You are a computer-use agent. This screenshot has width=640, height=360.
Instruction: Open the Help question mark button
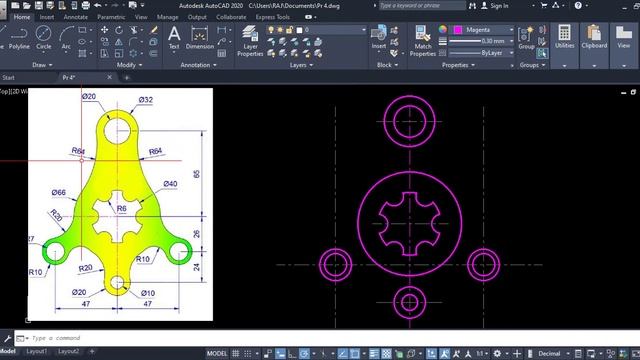pyautogui.click(x=578, y=6)
